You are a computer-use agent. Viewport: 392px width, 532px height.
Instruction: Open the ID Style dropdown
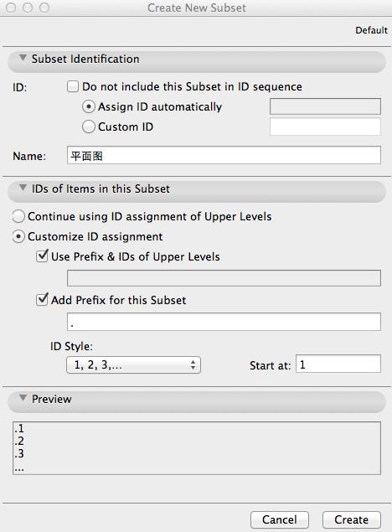coord(134,365)
